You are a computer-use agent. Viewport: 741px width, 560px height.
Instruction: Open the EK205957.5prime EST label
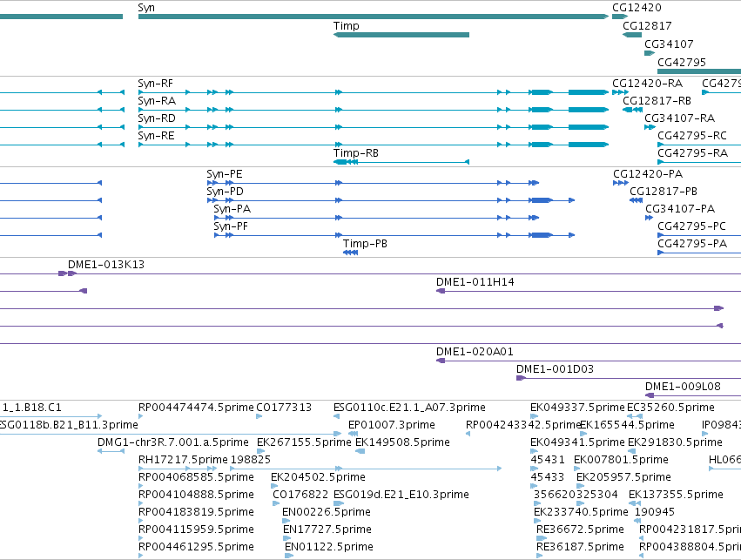pyautogui.click(x=623, y=477)
